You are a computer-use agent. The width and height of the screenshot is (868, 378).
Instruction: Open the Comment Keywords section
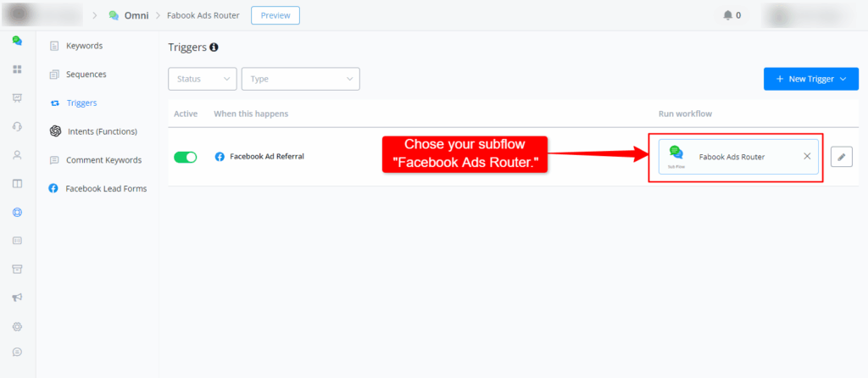(x=103, y=160)
